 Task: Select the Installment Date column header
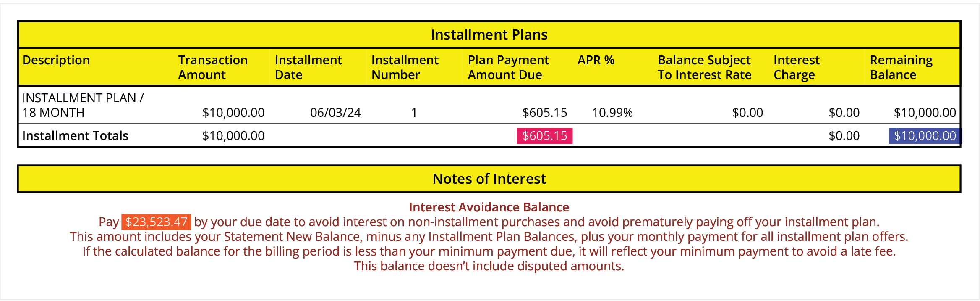308,67
